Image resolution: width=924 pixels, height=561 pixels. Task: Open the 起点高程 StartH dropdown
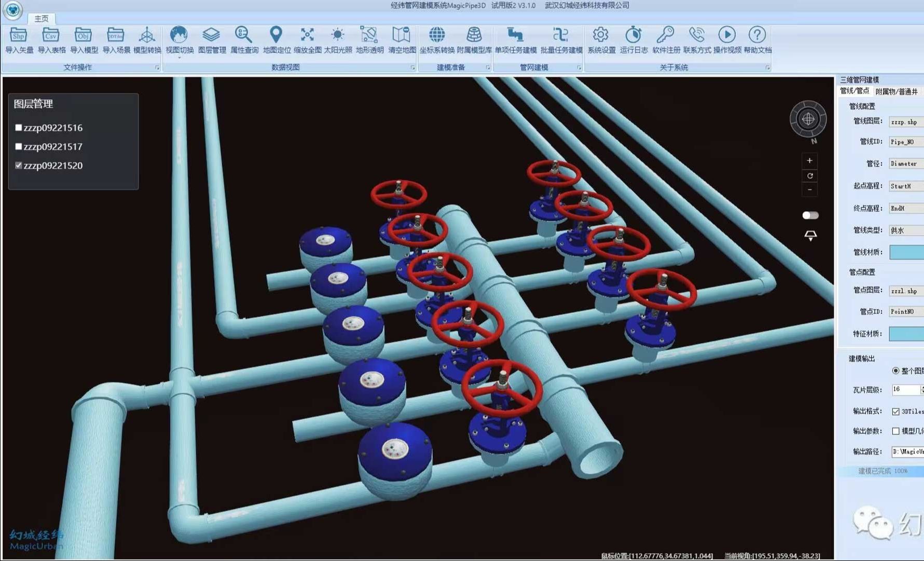(x=906, y=186)
